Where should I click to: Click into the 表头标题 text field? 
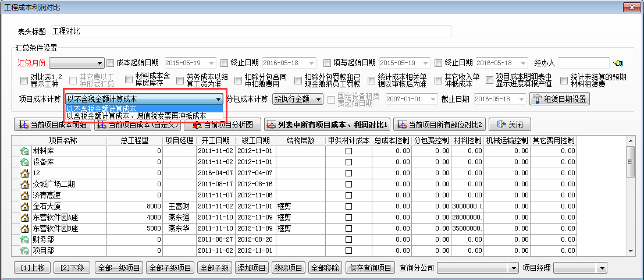250,31
